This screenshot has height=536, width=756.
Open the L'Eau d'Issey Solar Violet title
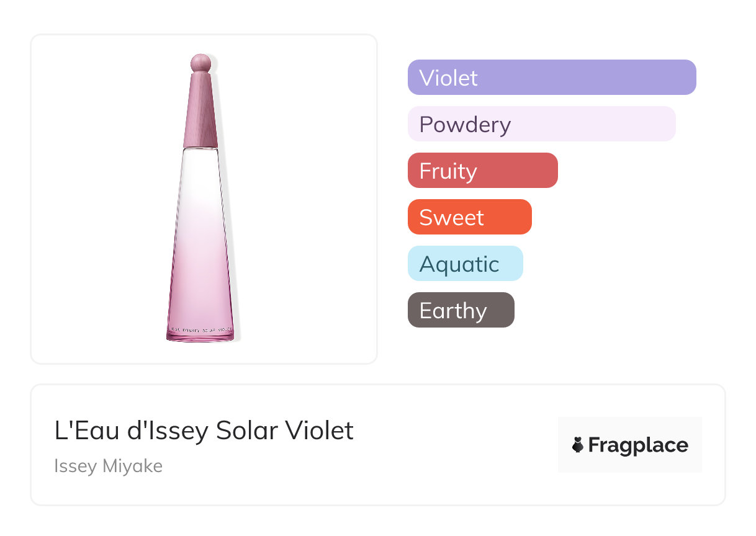point(204,431)
